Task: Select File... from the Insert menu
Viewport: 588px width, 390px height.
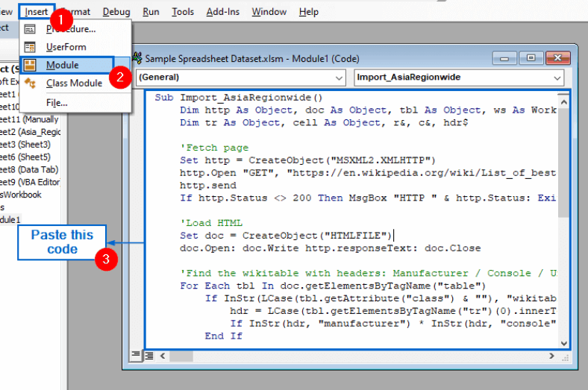Action: (x=57, y=103)
